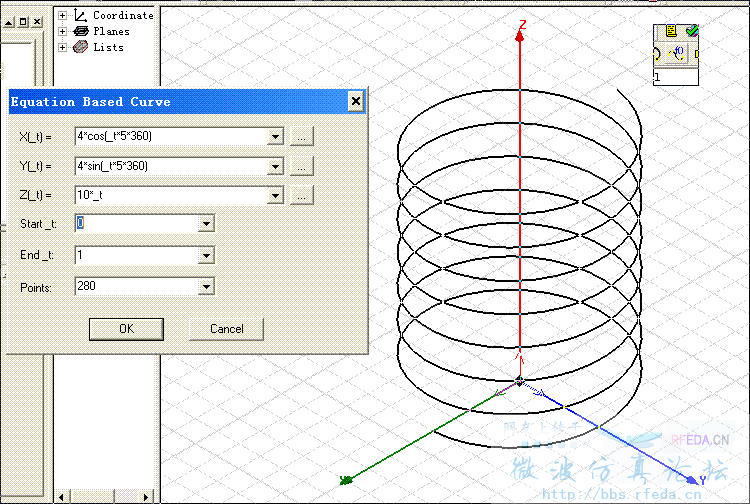The height and width of the screenshot is (504, 750).
Task: Open the End _t dropdown
Action: [x=206, y=255]
